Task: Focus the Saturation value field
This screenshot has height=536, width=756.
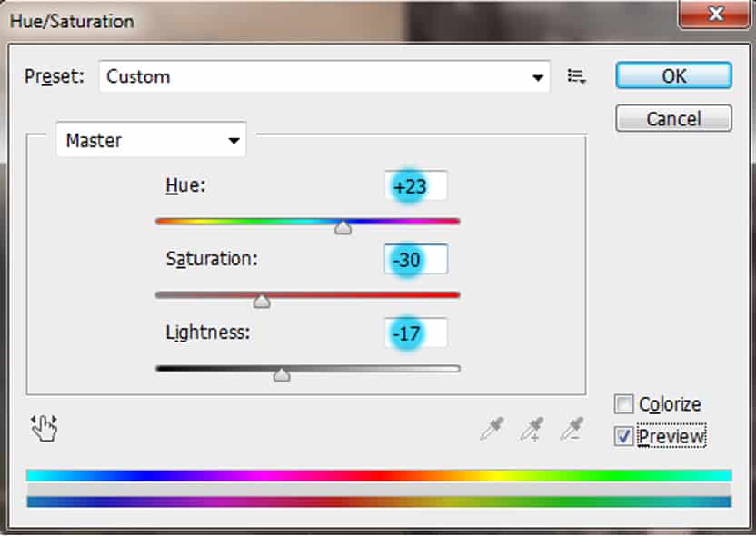Action: [416, 260]
